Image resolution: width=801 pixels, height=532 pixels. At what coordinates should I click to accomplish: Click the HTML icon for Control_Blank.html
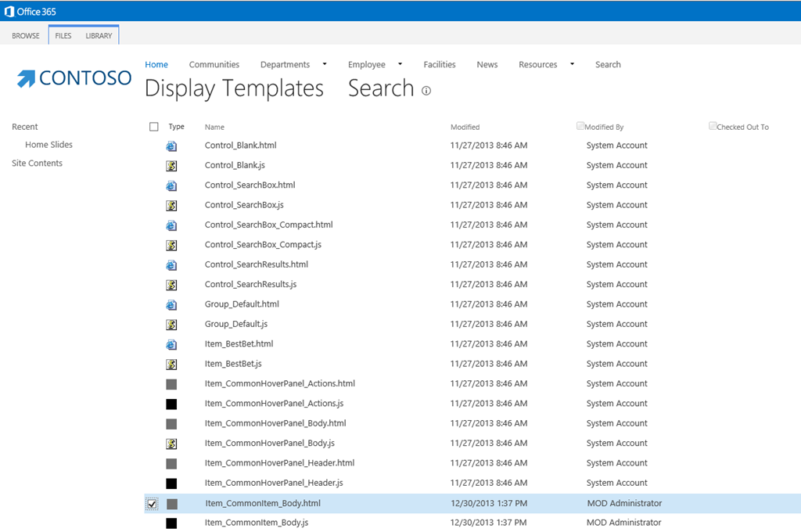171,146
